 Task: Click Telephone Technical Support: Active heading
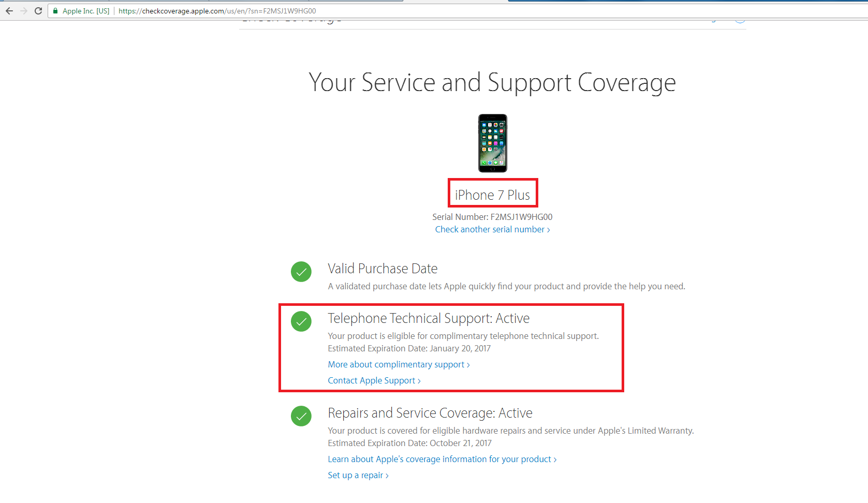(x=429, y=318)
